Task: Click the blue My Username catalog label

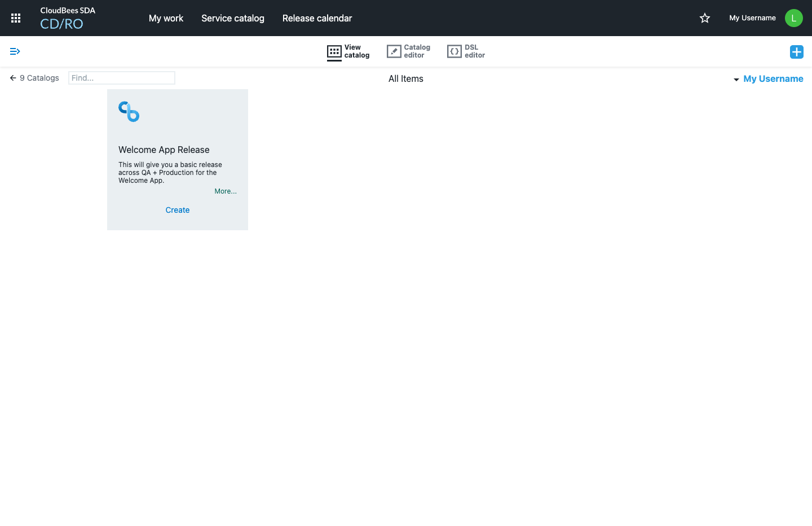Action: (773, 79)
